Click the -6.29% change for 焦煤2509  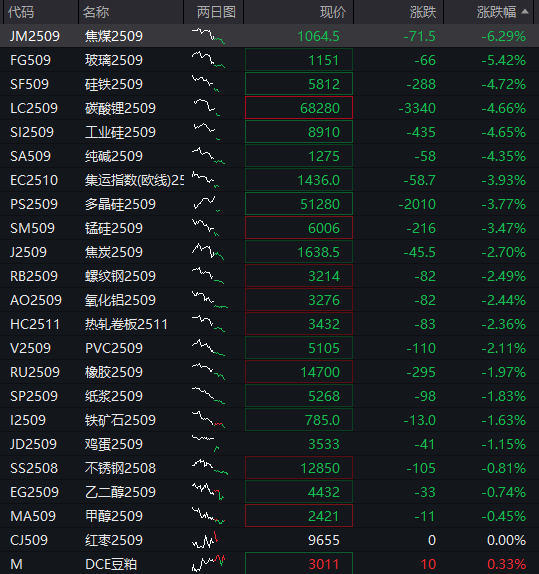tap(503, 36)
